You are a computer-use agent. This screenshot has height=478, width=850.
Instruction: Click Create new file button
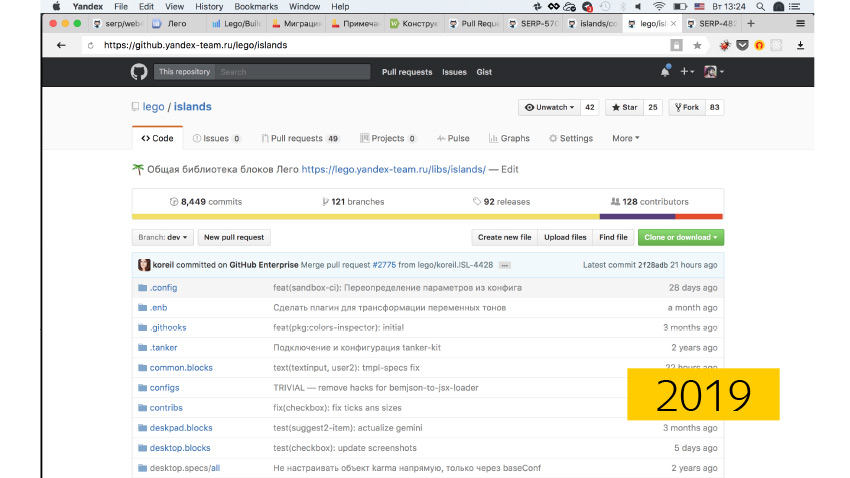coord(504,237)
